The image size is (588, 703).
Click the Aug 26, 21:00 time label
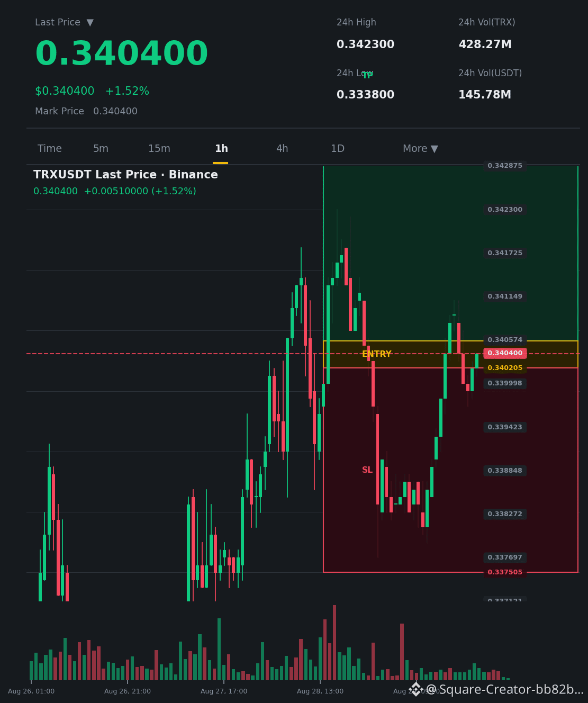click(128, 691)
